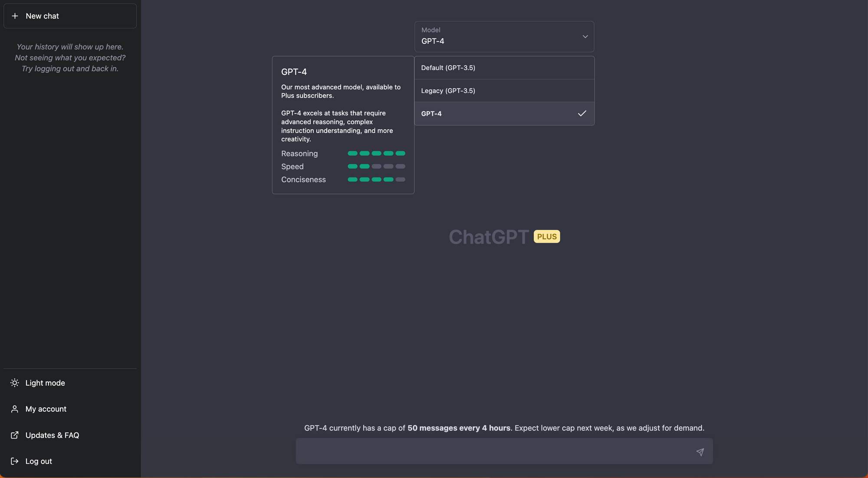Click the sun icon for Light mode
This screenshot has height=478, width=868.
pos(15,383)
